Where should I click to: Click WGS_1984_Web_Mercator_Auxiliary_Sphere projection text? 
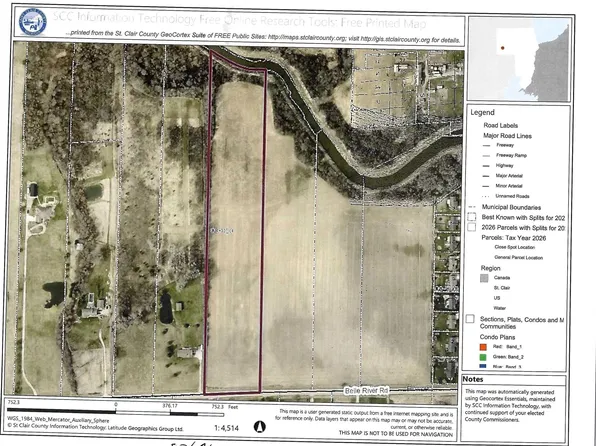point(58,420)
